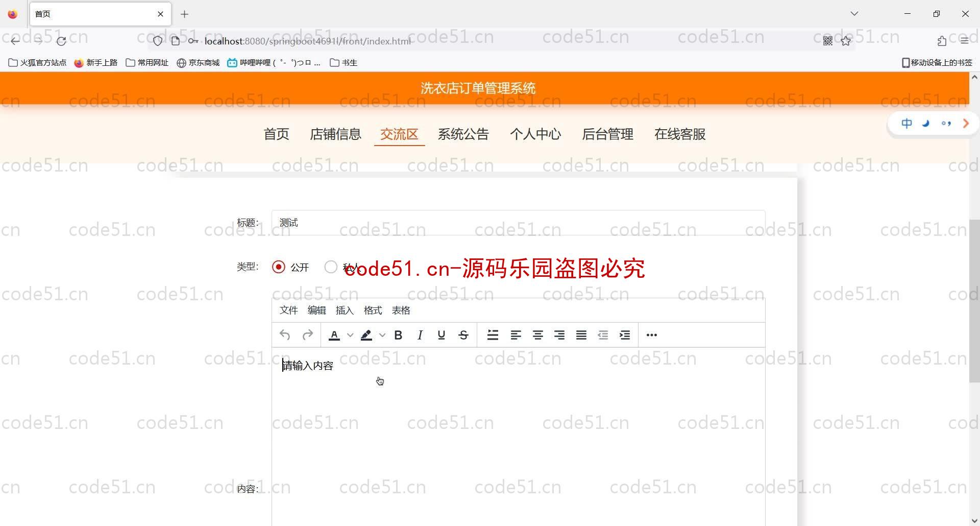This screenshot has height=526, width=980.
Task: Open 火狐官方站点 bookmark folder
Action: tap(37, 62)
